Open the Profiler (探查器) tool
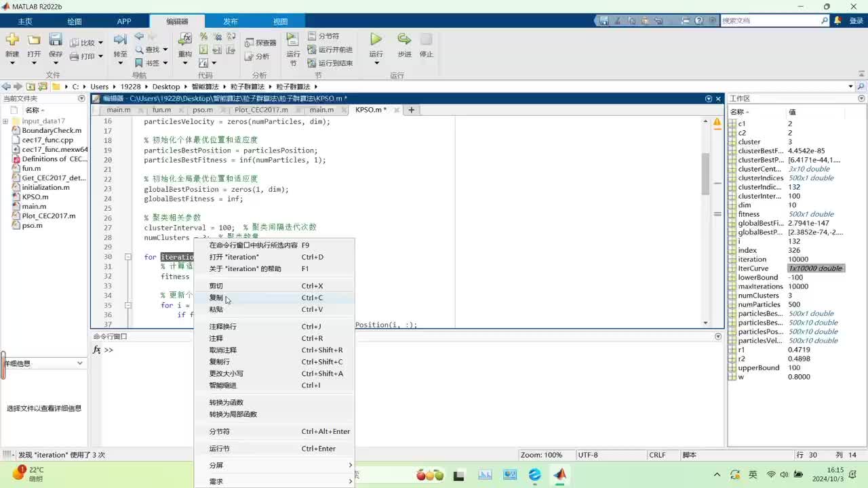Image resolution: width=868 pixels, height=488 pixels. [260, 43]
